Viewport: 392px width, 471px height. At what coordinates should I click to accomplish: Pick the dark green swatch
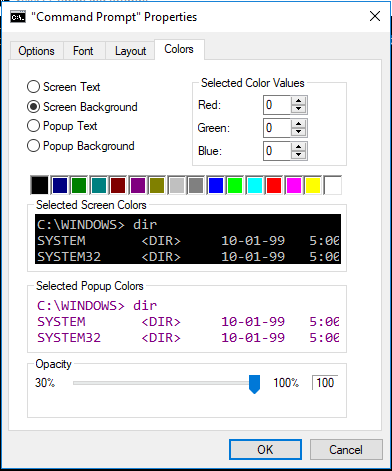click(x=79, y=185)
